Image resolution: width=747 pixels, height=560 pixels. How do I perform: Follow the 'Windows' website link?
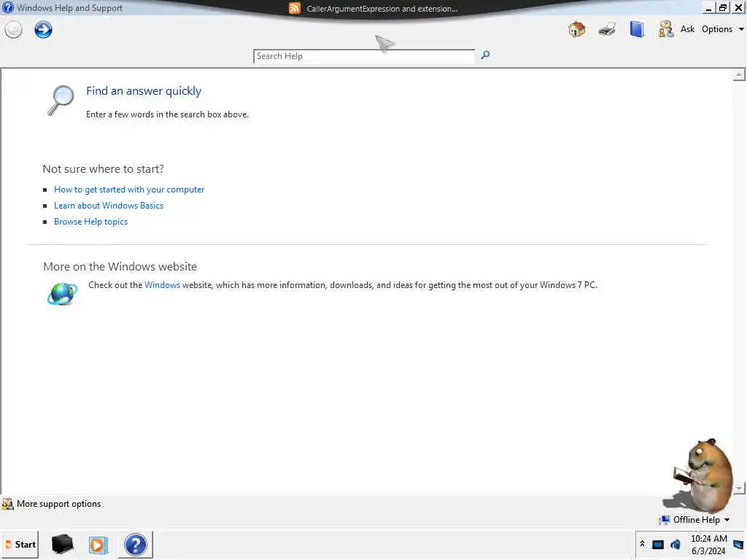pos(163,285)
